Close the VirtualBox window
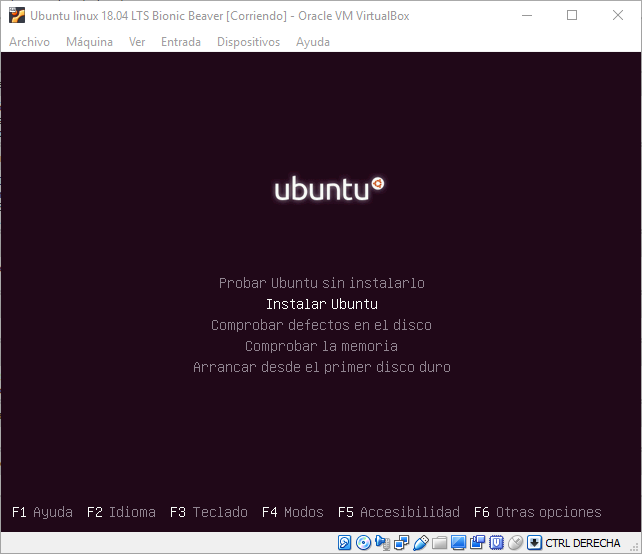The height and width of the screenshot is (554, 642). (x=618, y=16)
